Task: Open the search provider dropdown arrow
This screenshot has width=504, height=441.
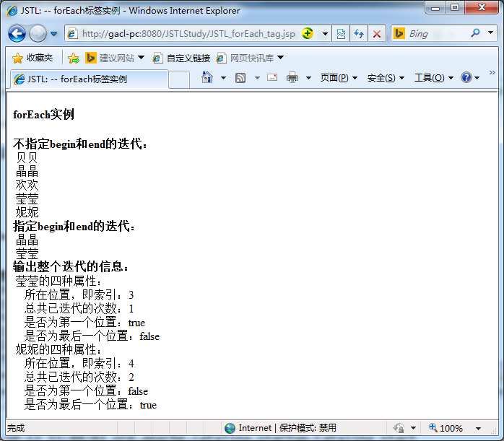Action: [490, 32]
